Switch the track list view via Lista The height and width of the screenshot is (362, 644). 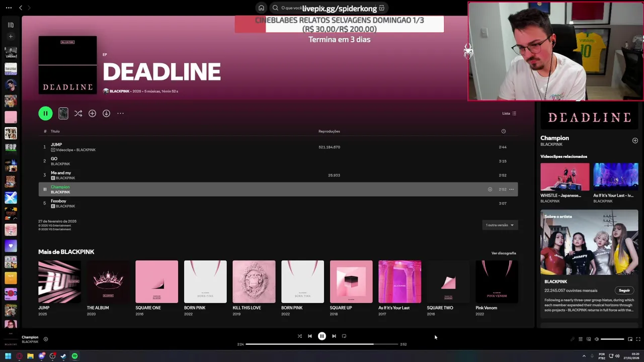pyautogui.click(x=509, y=114)
